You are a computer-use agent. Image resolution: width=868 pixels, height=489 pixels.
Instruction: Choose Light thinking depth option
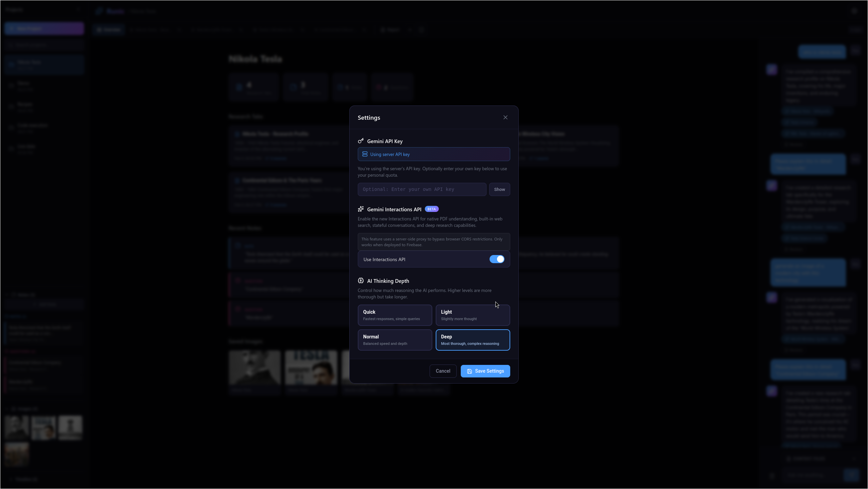[472, 315]
